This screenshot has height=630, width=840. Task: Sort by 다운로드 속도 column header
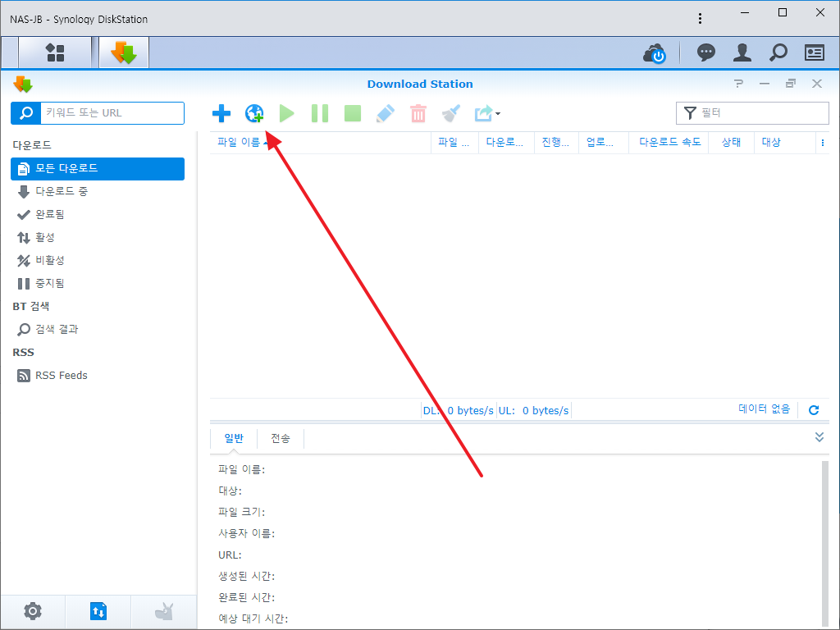pyautogui.click(x=669, y=142)
